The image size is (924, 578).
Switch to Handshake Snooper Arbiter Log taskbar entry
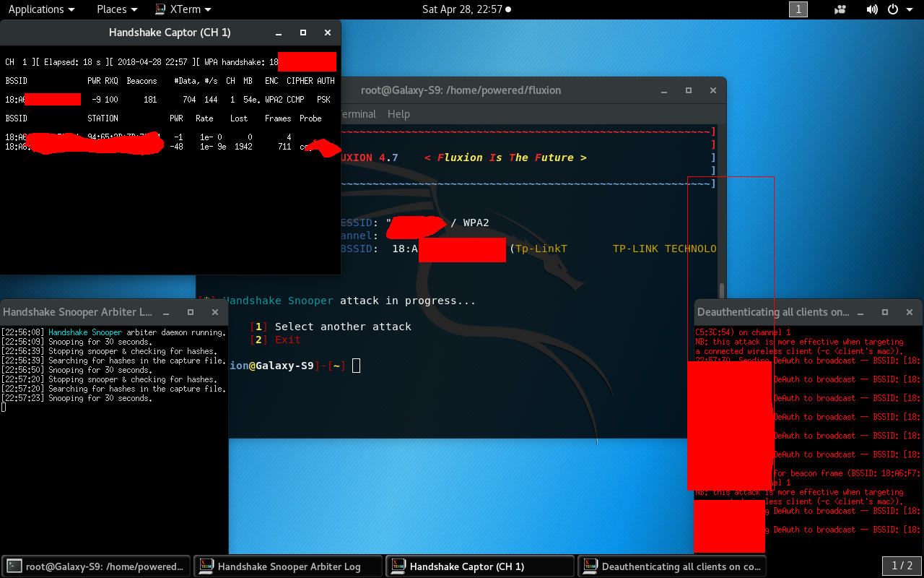click(289, 566)
